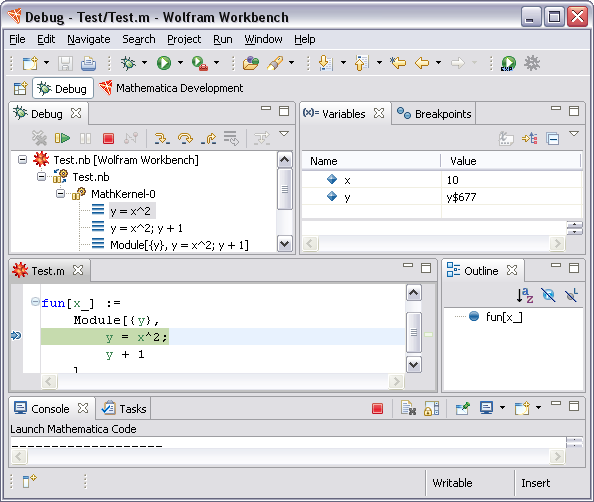Collapse MathKernel-0 tree node
This screenshot has height=502, width=594.
coord(60,194)
